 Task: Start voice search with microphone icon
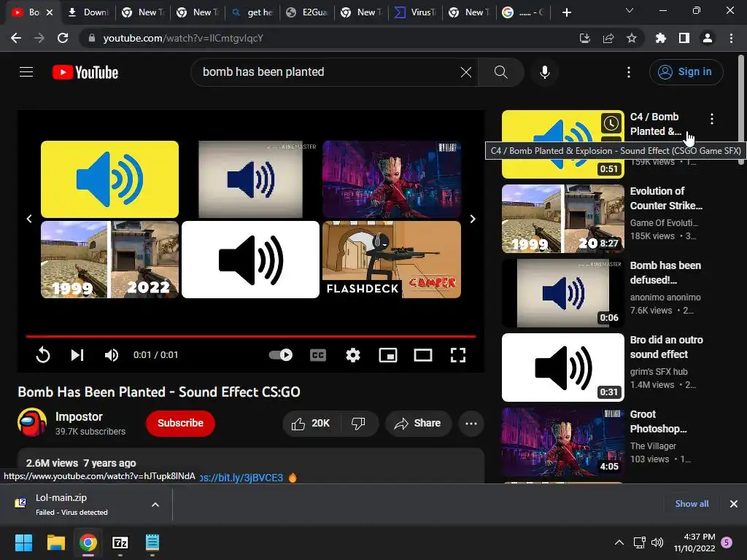click(x=544, y=72)
